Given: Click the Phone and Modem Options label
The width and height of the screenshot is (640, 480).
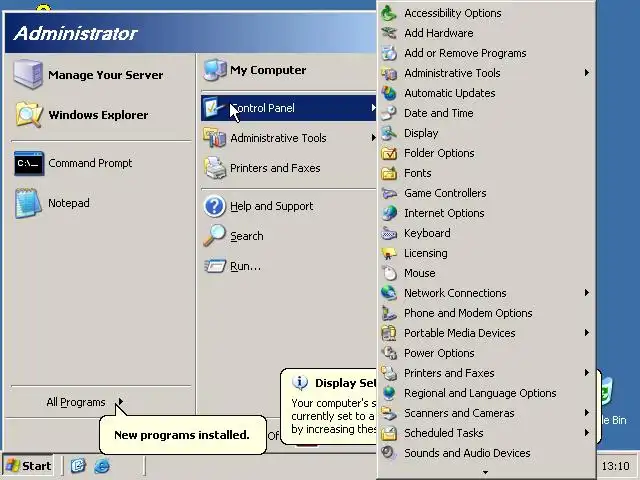Looking at the screenshot, I should 468,313.
